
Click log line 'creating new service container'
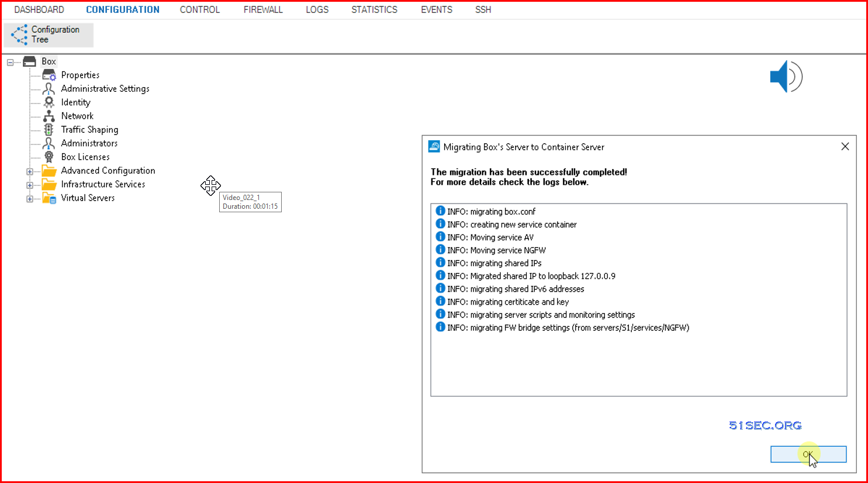tap(512, 225)
